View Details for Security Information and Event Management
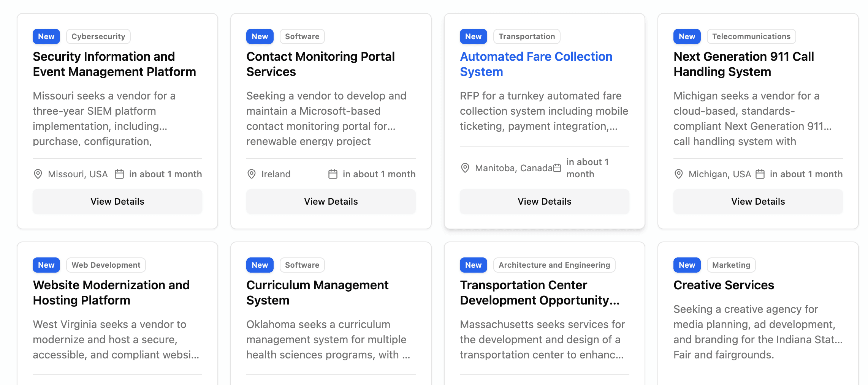This screenshot has height=385, width=868. [117, 202]
